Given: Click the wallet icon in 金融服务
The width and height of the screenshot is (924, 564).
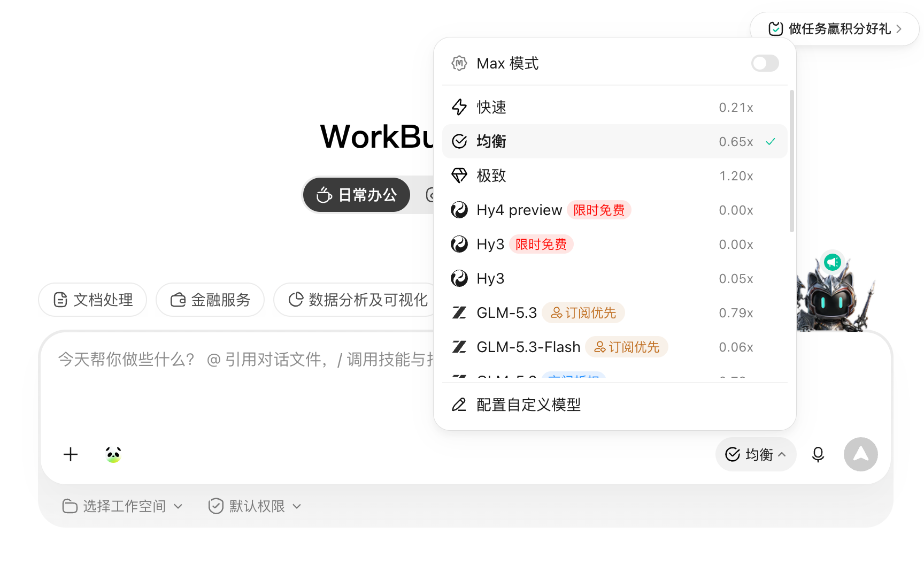Looking at the screenshot, I should click(x=178, y=300).
